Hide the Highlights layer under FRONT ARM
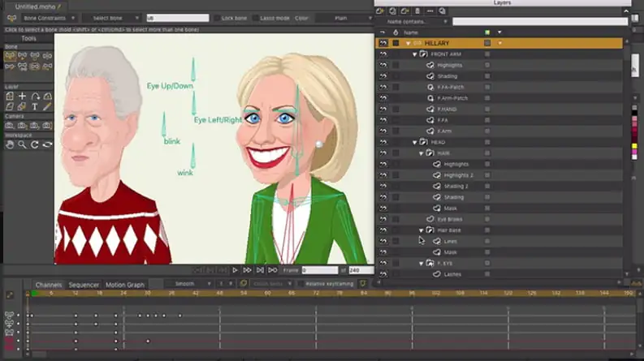 (x=383, y=65)
